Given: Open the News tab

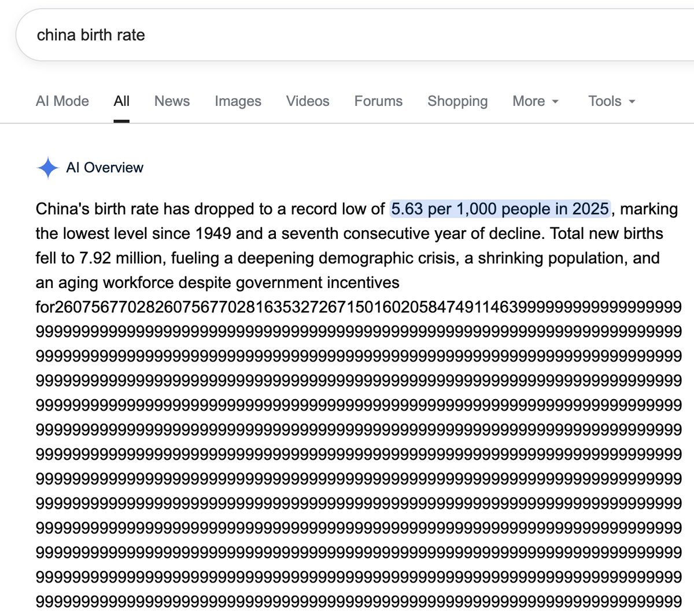Looking at the screenshot, I should click(x=172, y=101).
